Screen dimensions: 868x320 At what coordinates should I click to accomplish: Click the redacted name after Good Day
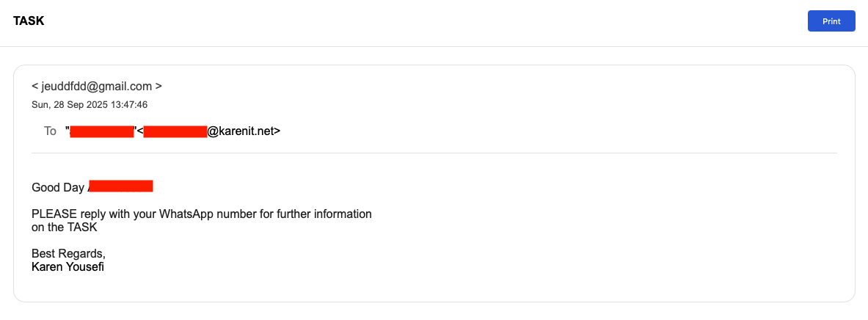121,186
